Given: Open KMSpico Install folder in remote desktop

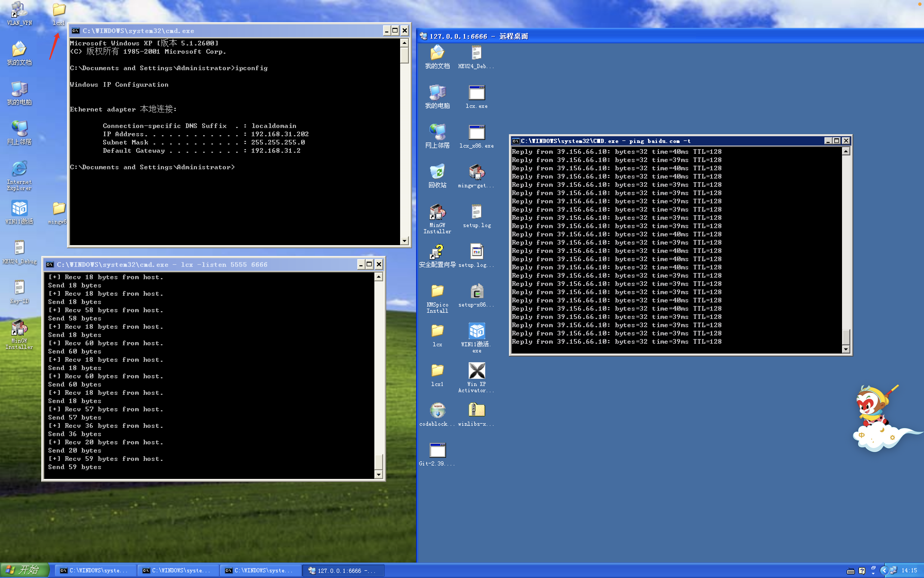Looking at the screenshot, I should [x=437, y=299].
